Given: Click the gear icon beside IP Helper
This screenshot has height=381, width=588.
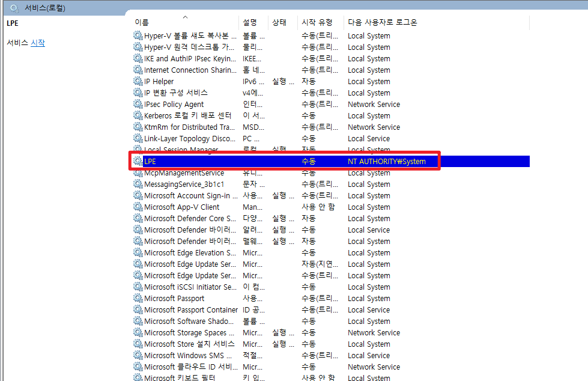Looking at the screenshot, I should point(138,81).
